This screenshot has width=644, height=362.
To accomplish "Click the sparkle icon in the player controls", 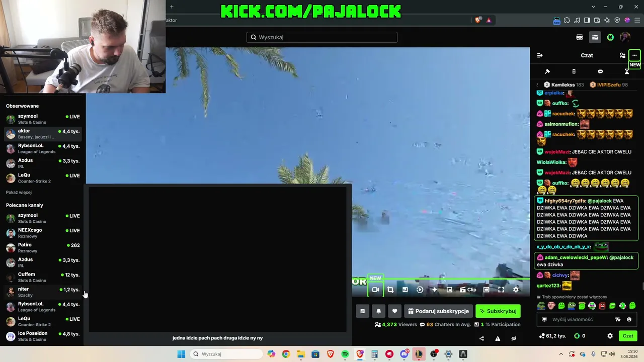I will point(435,290).
